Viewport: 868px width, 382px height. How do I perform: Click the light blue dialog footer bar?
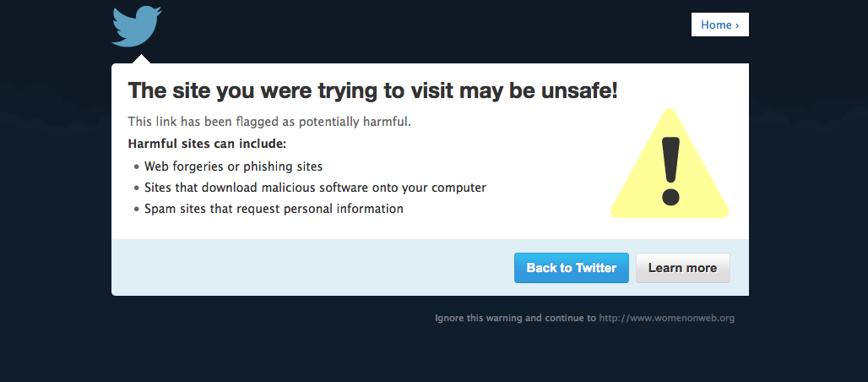(x=312, y=268)
